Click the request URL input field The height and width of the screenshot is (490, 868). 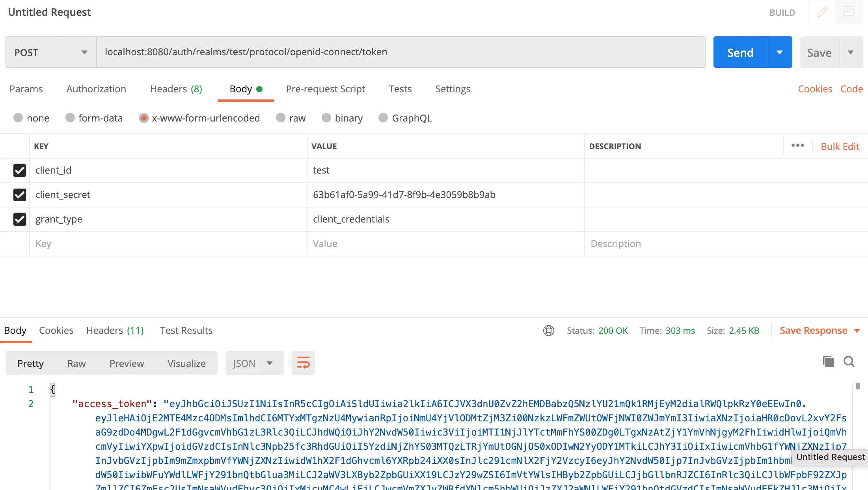400,52
